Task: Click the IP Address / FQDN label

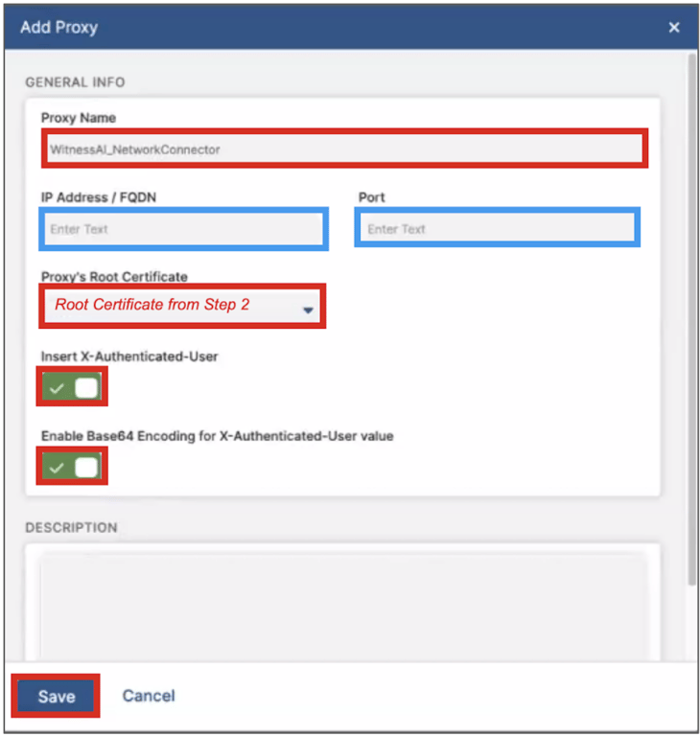Action: [99, 197]
